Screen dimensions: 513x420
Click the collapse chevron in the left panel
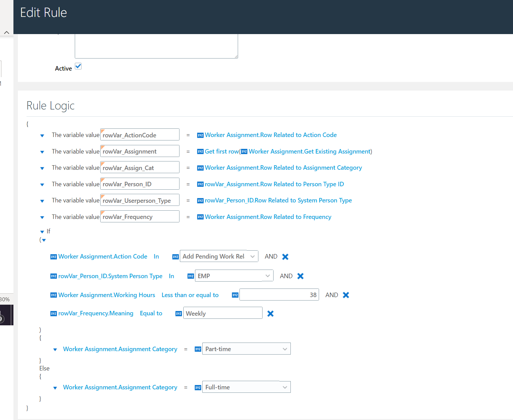[x=7, y=32]
